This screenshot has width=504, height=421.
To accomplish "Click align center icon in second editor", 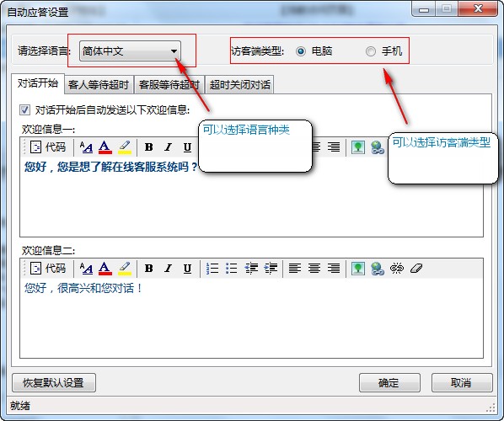I will point(314,268).
